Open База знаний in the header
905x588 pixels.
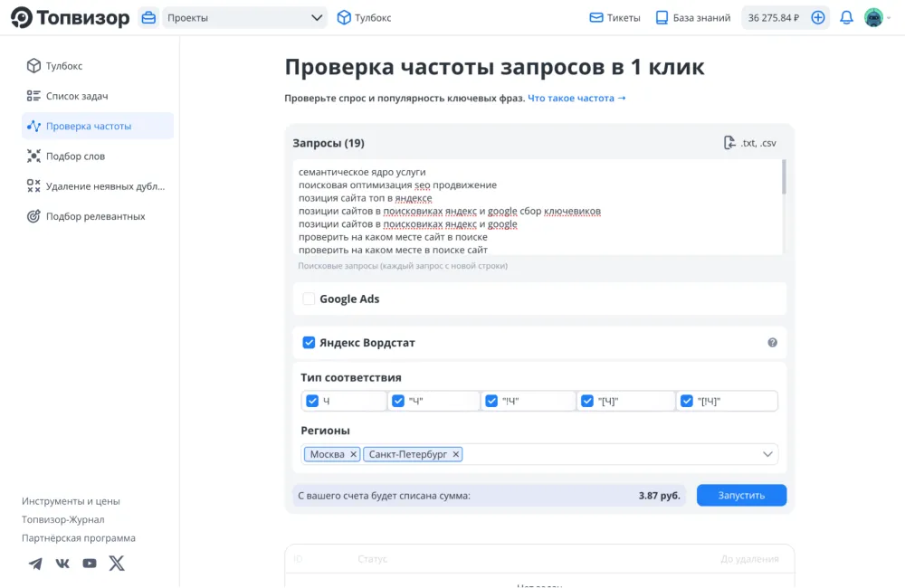(x=693, y=18)
